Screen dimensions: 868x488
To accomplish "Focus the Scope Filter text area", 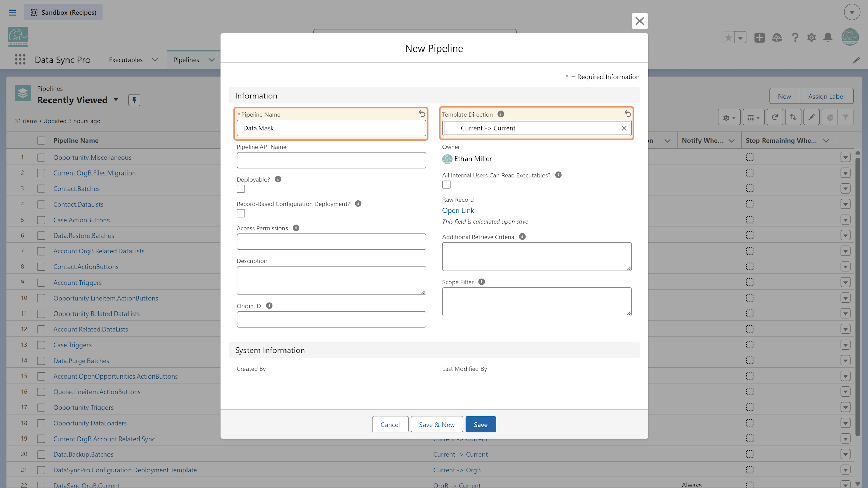I will 537,302.
